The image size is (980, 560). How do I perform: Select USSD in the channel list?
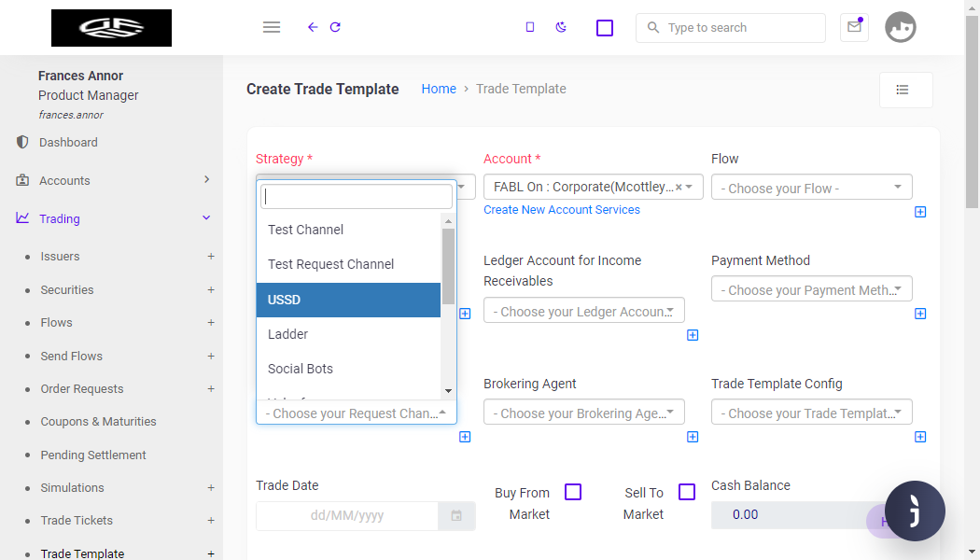click(348, 300)
